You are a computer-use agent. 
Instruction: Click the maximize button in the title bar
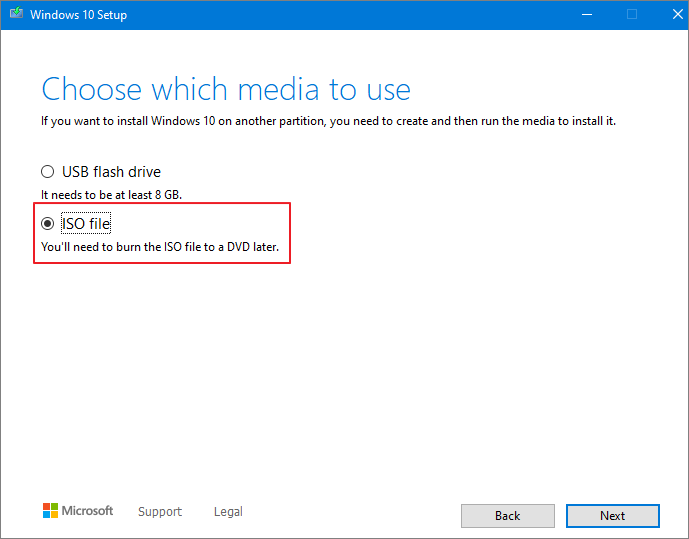coord(631,14)
